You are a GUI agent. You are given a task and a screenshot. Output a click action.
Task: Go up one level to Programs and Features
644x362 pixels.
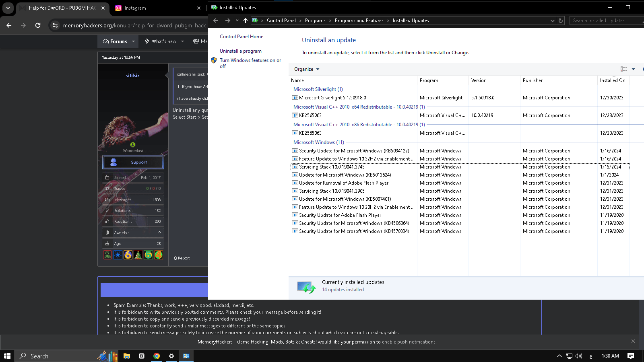(246, 21)
